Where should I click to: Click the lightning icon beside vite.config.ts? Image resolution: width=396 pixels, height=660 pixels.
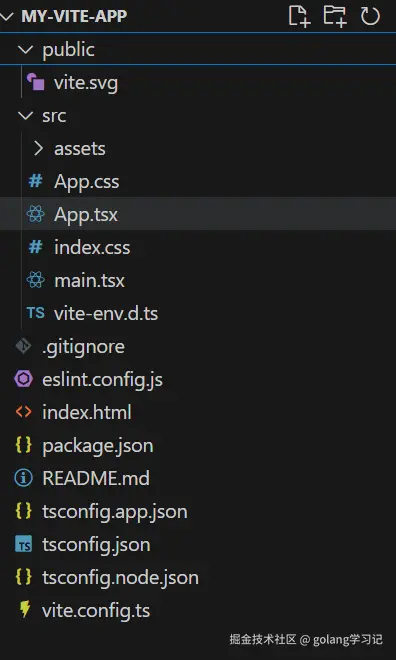[x=25, y=610]
